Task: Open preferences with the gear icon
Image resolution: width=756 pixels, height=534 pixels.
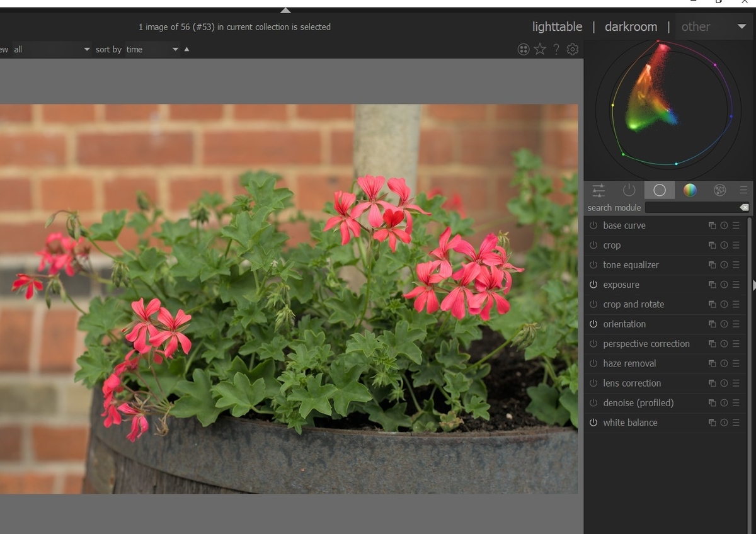Action: (x=573, y=49)
